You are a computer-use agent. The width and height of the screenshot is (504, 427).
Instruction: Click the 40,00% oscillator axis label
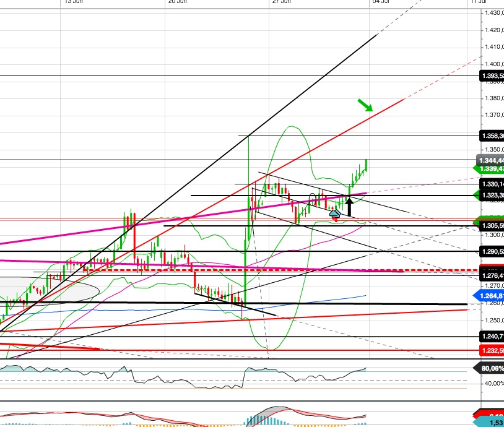click(494, 383)
